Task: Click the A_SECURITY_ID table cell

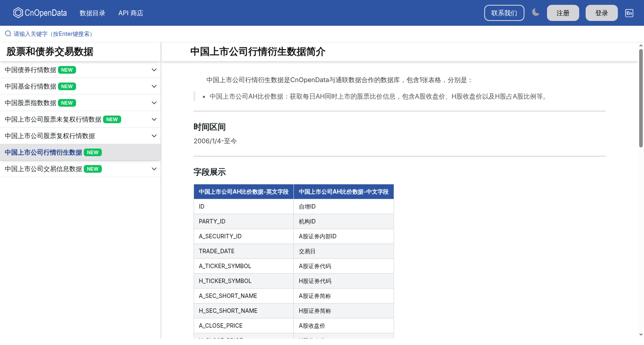Action: point(244,236)
